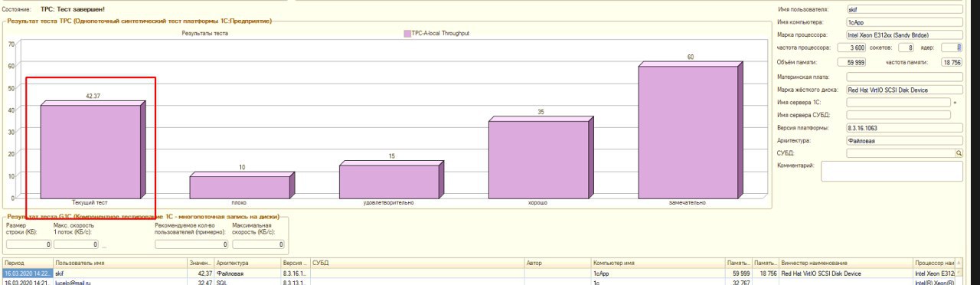This screenshot has width=980, height=285.
Task: Click the Текущий тест bar in the chart
Action: (92, 149)
